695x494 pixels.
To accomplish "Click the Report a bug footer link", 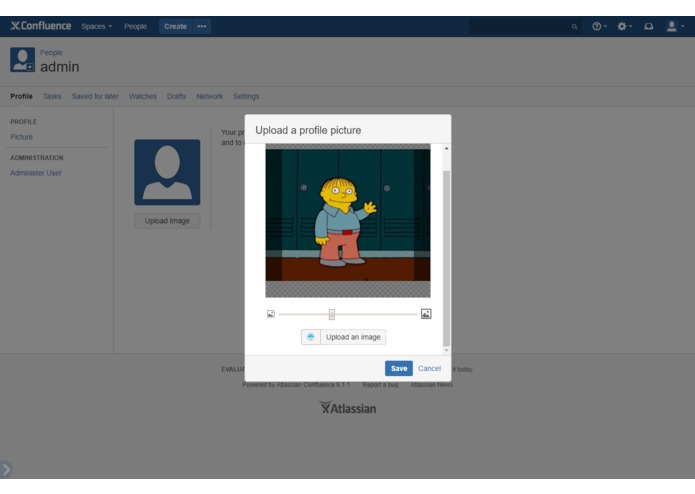I will coord(380,385).
